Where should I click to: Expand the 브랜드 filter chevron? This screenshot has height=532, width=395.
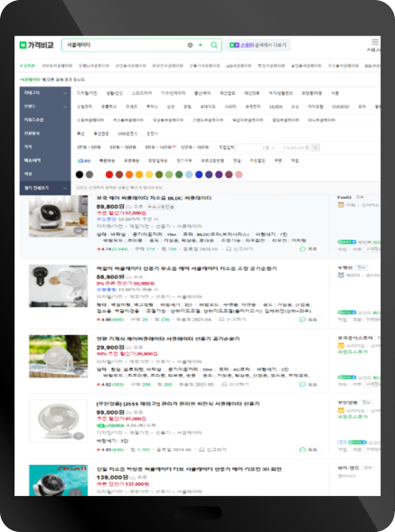(x=65, y=107)
